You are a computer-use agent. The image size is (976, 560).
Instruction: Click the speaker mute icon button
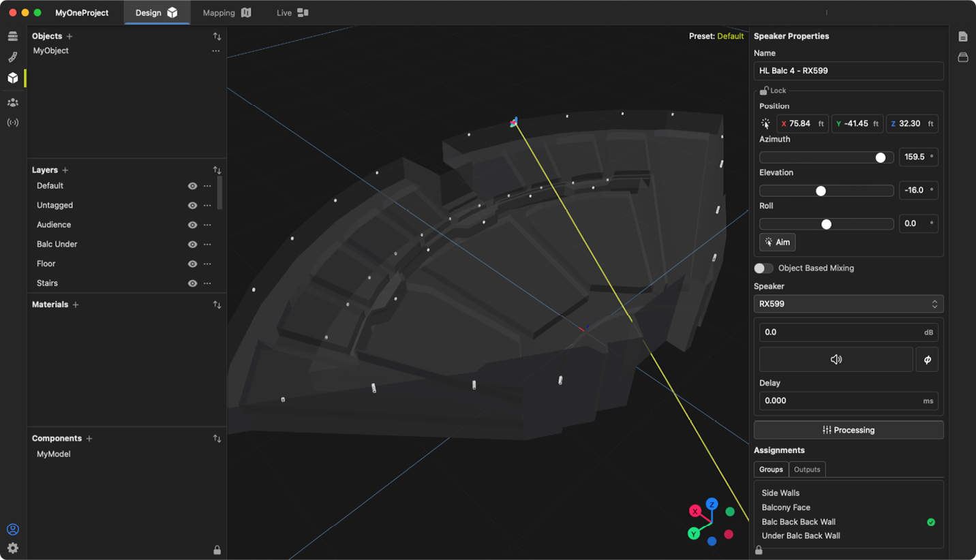(836, 360)
